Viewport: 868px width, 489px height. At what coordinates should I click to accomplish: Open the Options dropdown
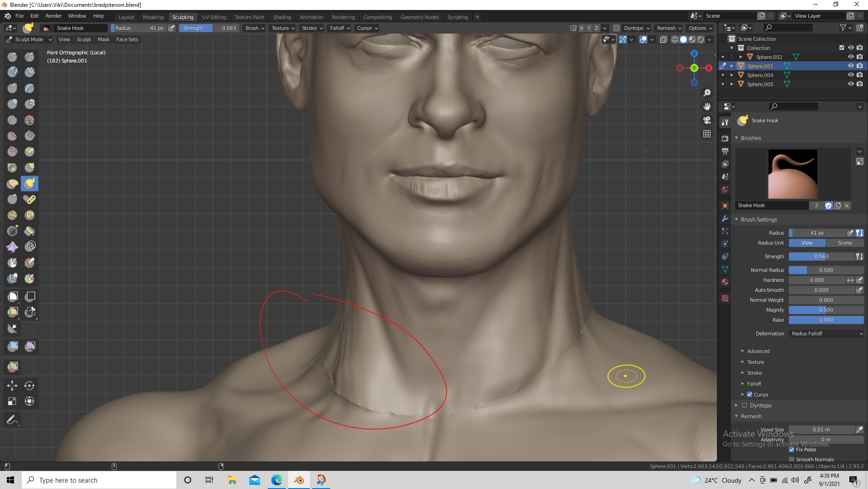tap(700, 28)
